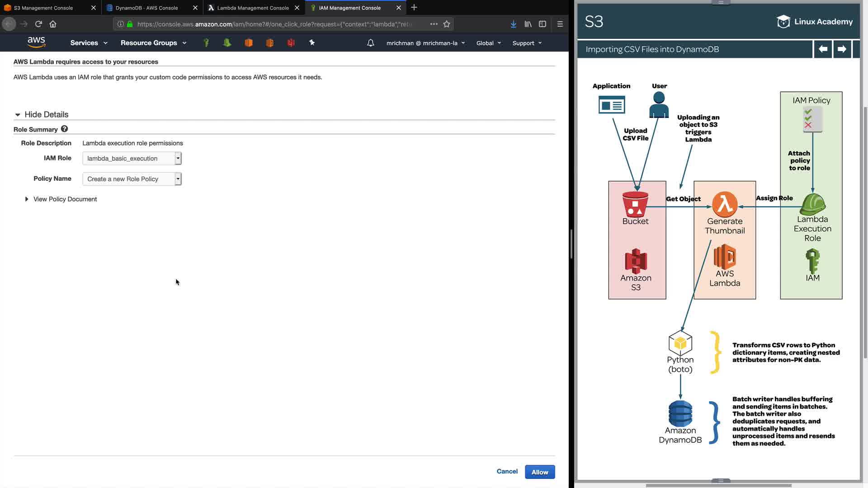Open Firefox downloads arrow icon
Image resolution: width=868 pixels, height=488 pixels.
[513, 24]
